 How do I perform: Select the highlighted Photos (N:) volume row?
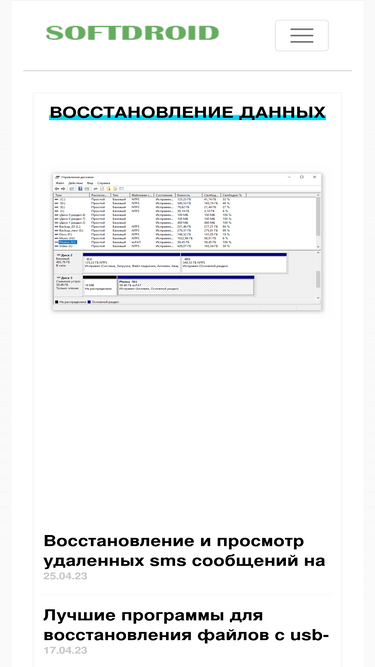pos(186,242)
